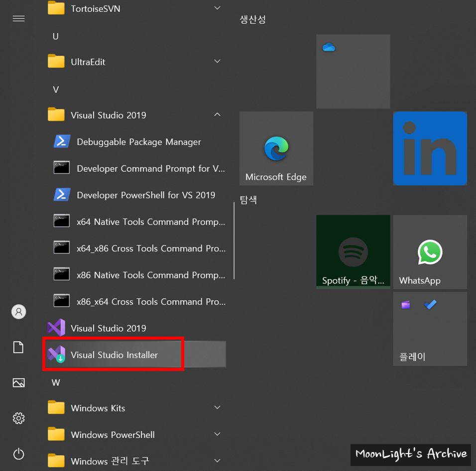Open the Pictures sidebar icon

18,383
